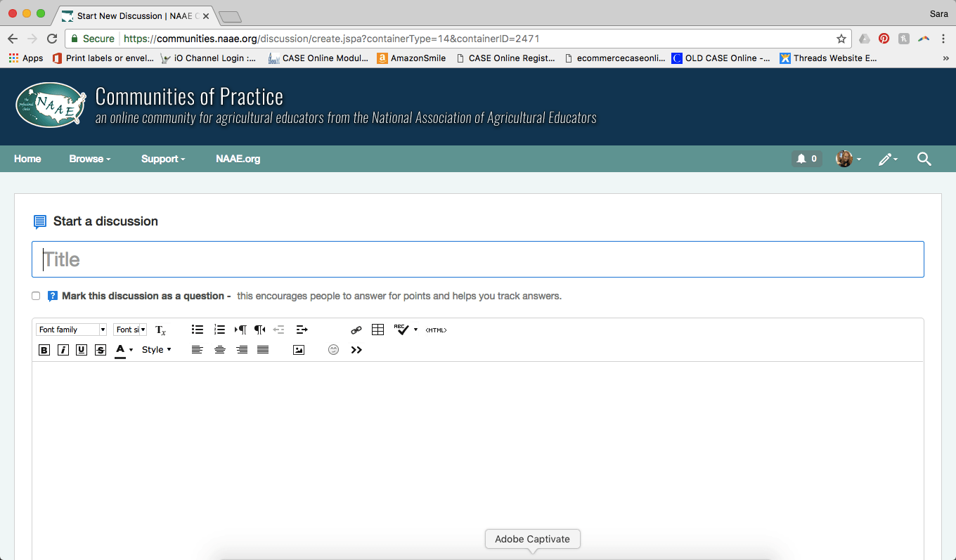Image resolution: width=956 pixels, height=560 pixels.
Task: Visit the NAAE.org link
Action: (x=238, y=159)
